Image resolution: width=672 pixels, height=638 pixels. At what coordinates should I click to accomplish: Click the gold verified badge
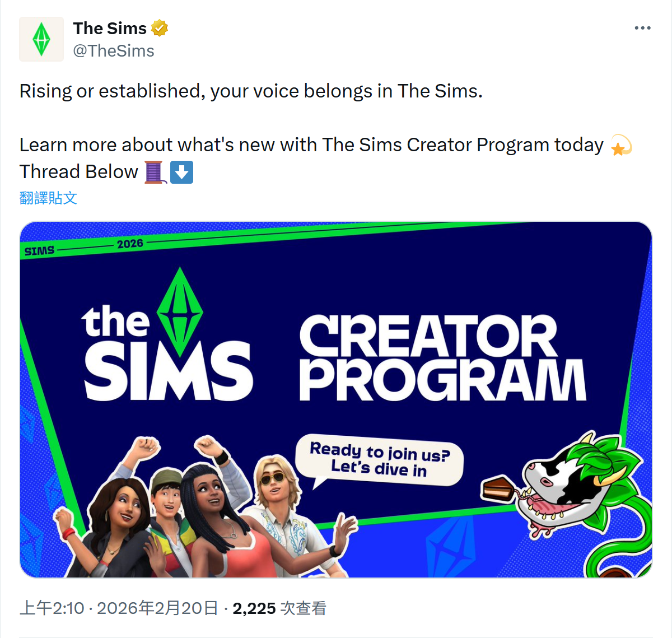160,28
